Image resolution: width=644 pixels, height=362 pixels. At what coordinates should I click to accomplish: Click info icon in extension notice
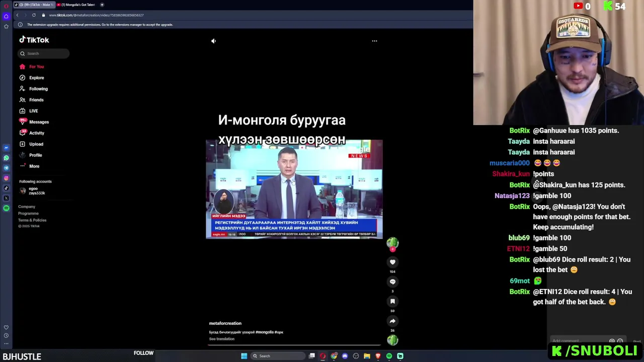(x=20, y=25)
